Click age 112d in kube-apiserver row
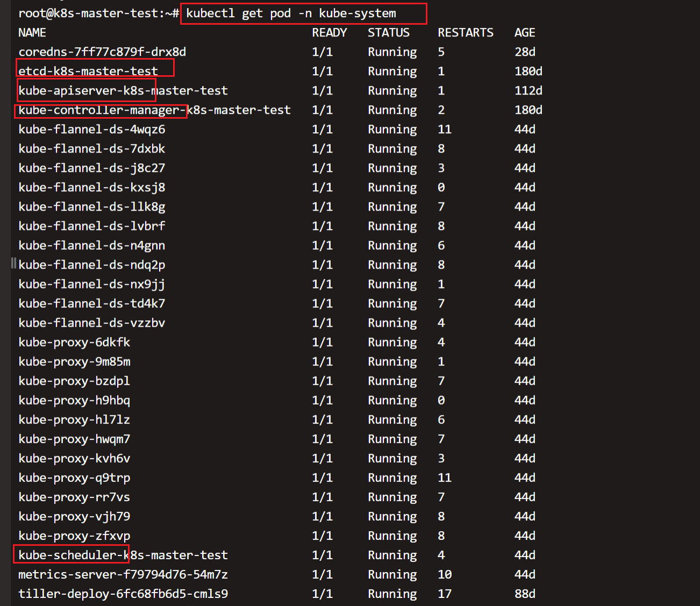This screenshot has width=700, height=606. pos(528,91)
